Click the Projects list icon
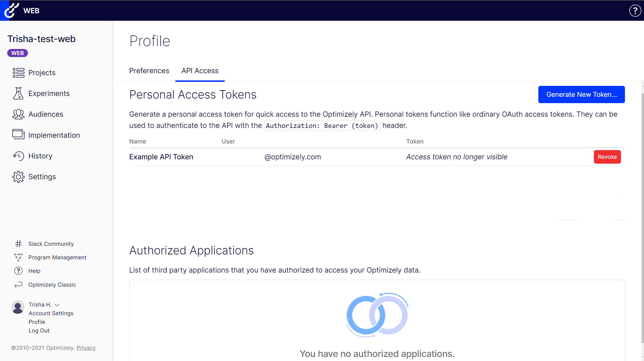644x361 pixels. click(18, 73)
